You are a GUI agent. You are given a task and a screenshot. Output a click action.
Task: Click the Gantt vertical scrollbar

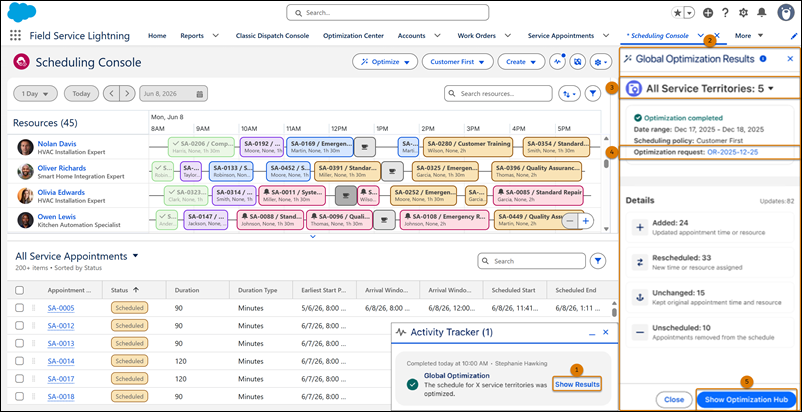(x=606, y=164)
